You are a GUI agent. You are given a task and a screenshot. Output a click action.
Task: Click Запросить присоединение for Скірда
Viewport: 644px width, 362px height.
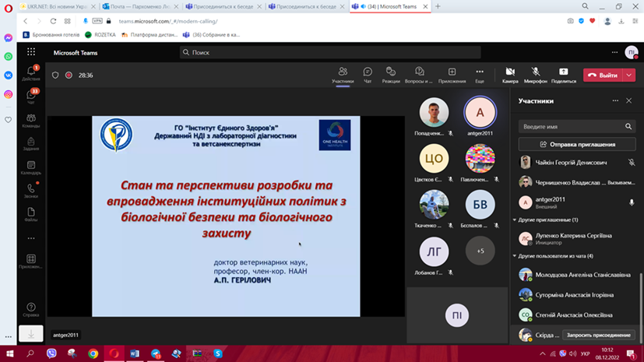(598, 336)
